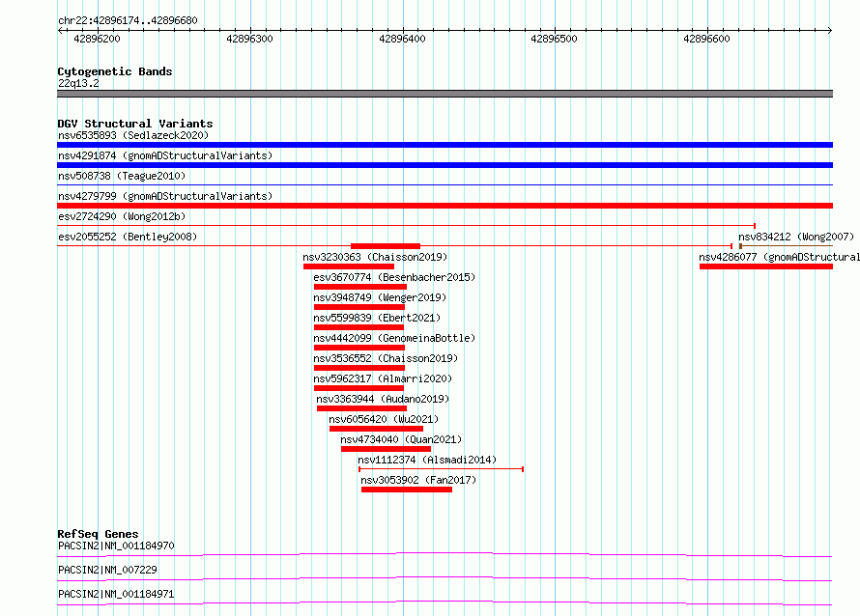The height and width of the screenshot is (616, 860).
Task: Click the thick red bar under nsv4279799
Action: [x=444, y=206]
